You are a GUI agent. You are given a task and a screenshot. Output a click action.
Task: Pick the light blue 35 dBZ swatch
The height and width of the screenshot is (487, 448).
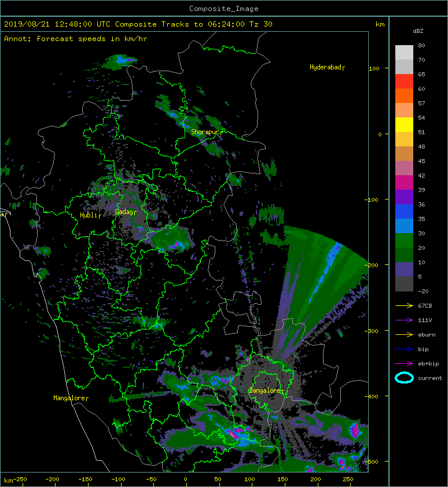tap(404, 226)
